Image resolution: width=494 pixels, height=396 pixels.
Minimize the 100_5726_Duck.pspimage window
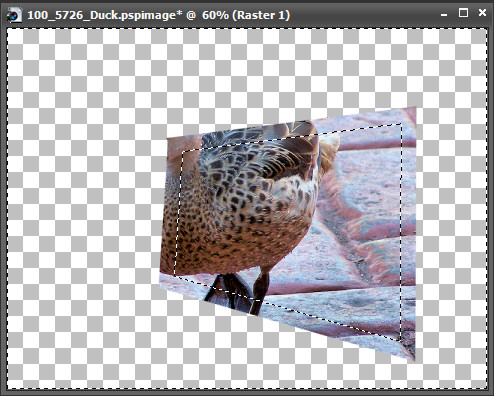[x=444, y=15]
